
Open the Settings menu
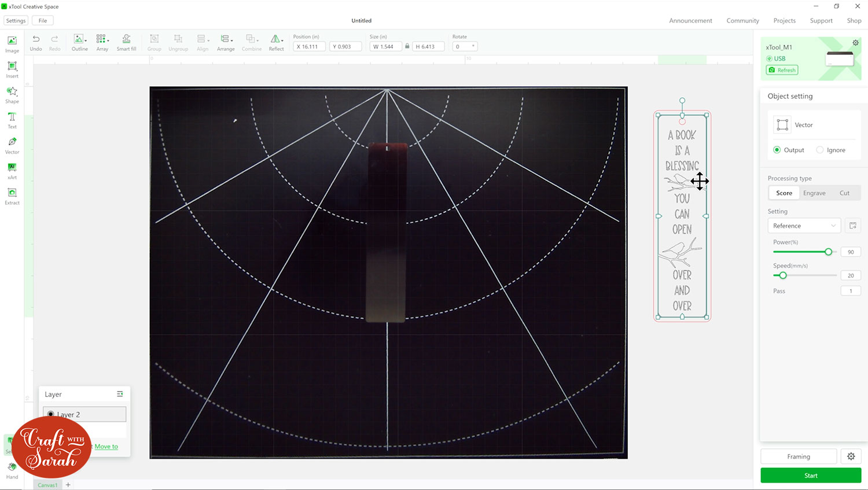16,20
